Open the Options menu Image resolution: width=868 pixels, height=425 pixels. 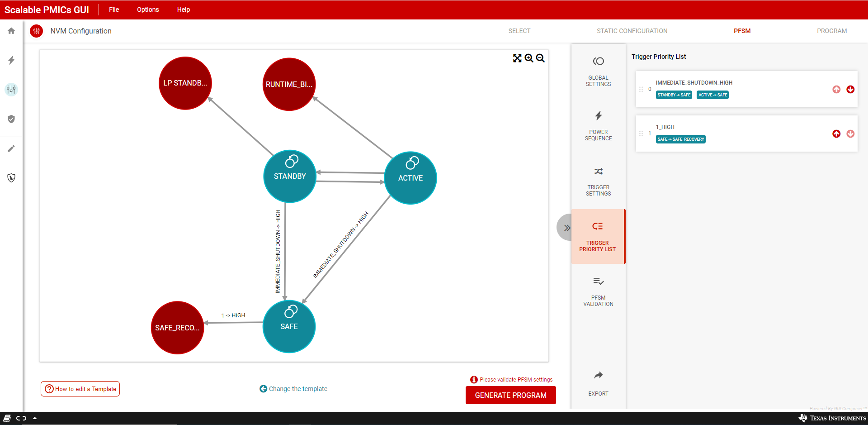[x=148, y=10]
